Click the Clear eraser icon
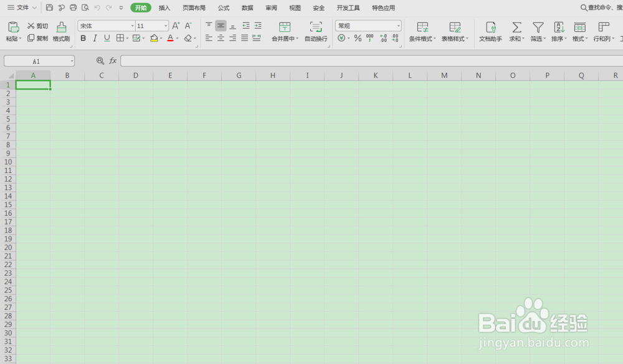 tap(188, 38)
